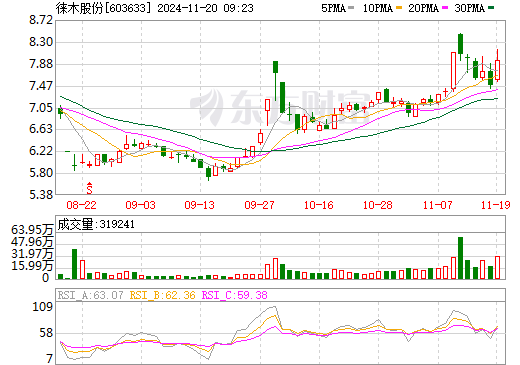520x365 pixels.
Task: Click date axis label 09-27
Action: click(x=259, y=205)
